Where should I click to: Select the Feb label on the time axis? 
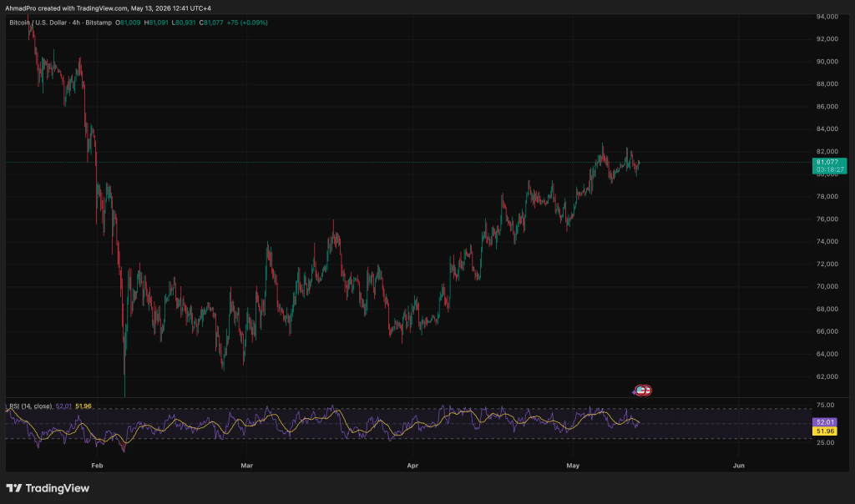(97, 466)
